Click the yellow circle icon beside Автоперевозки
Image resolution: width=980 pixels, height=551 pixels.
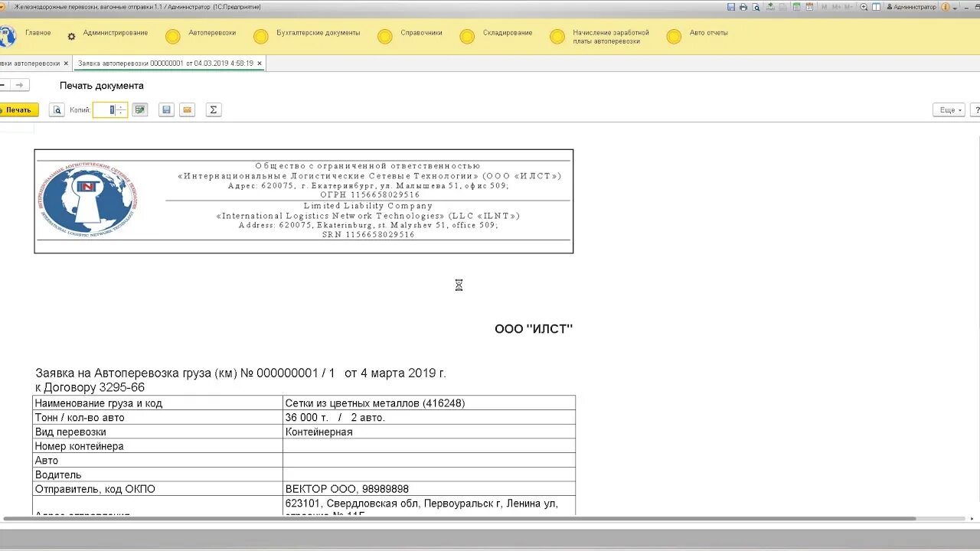pyautogui.click(x=173, y=37)
